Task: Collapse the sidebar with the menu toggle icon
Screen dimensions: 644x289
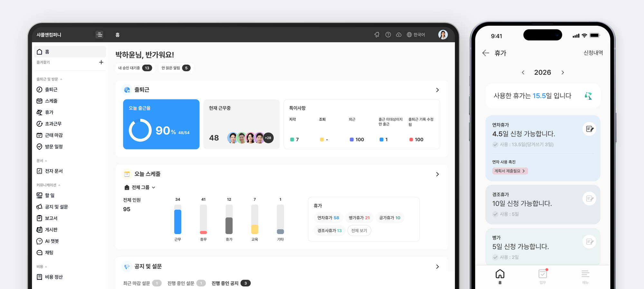Action: tap(99, 35)
